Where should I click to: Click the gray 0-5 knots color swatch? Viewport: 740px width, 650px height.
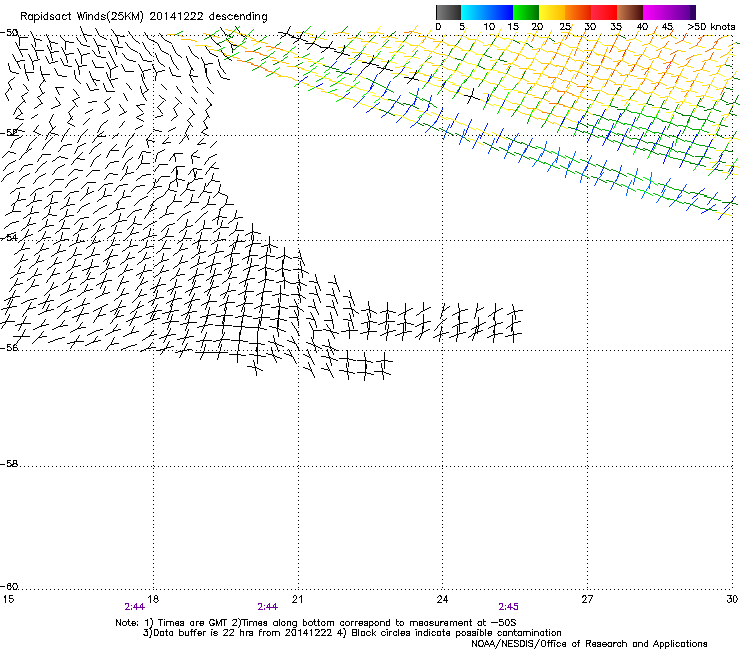(x=448, y=12)
